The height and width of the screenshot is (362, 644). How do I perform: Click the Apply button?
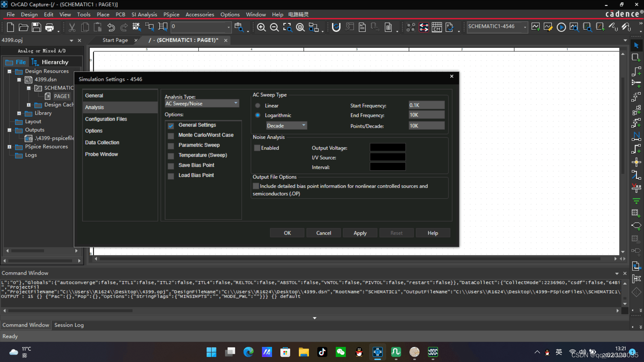pyautogui.click(x=360, y=233)
